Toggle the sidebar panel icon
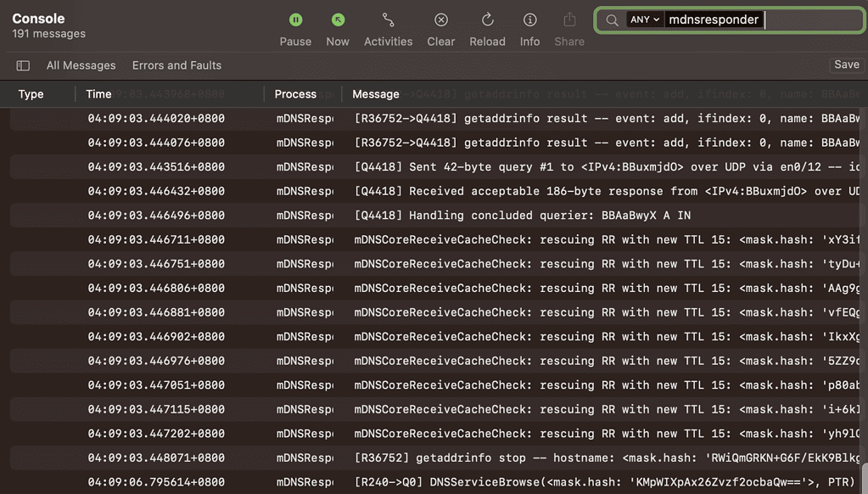The image size is (868, 494). click(23, 65)
